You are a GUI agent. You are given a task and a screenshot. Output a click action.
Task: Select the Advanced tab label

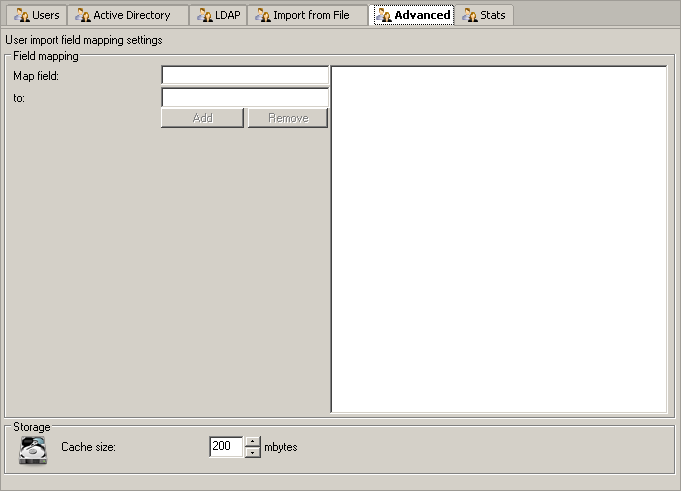(422, 15)
